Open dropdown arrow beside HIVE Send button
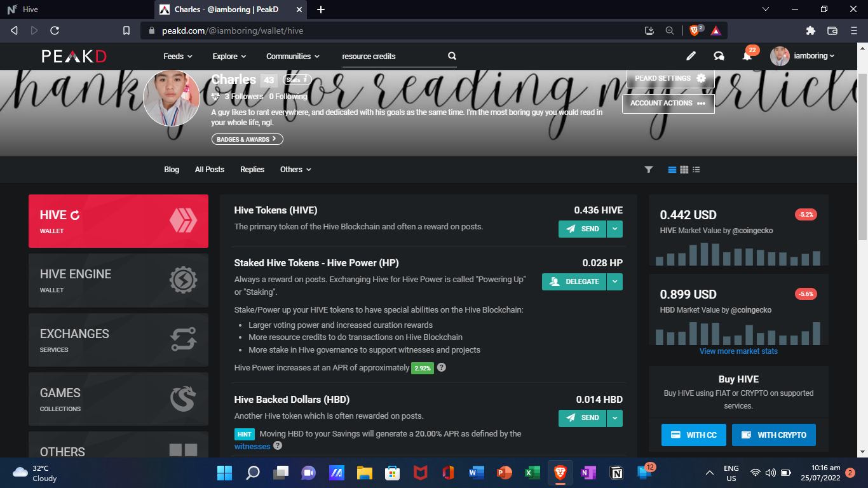Image resolution: width=868 pixels, height=488 pixels. [x=614, y=229]
